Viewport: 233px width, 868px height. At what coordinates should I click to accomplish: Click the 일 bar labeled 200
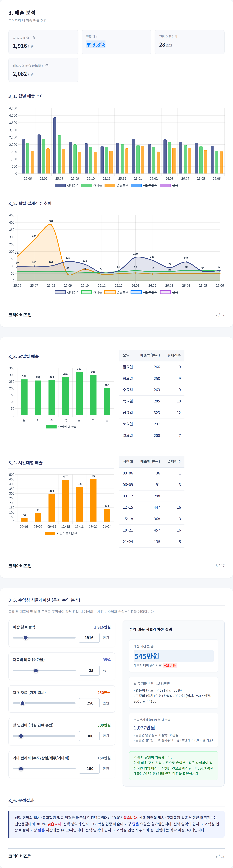107,402
